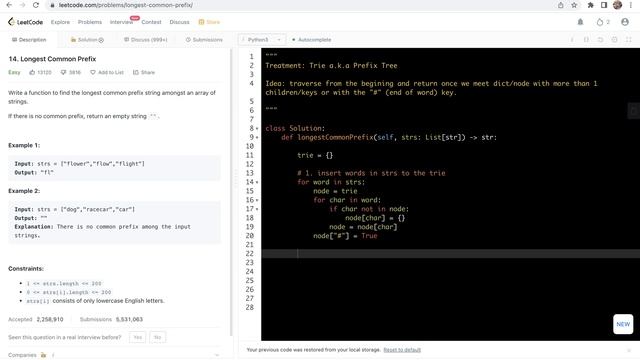Toggle the browser side panel icon

click(x=604, y=5)
